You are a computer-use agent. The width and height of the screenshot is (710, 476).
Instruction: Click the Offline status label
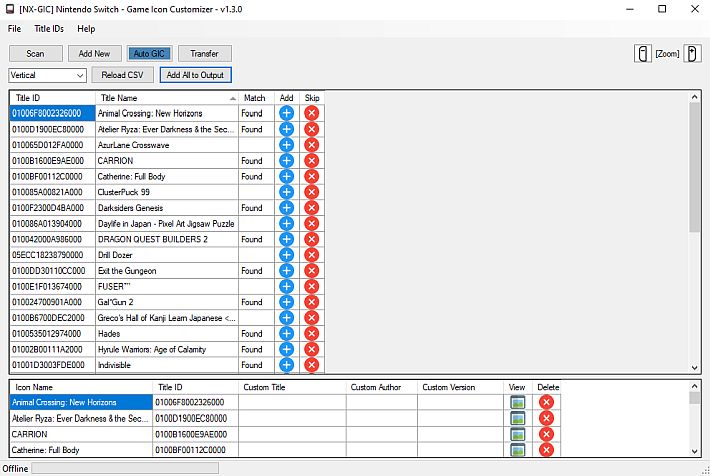(15, 468)
